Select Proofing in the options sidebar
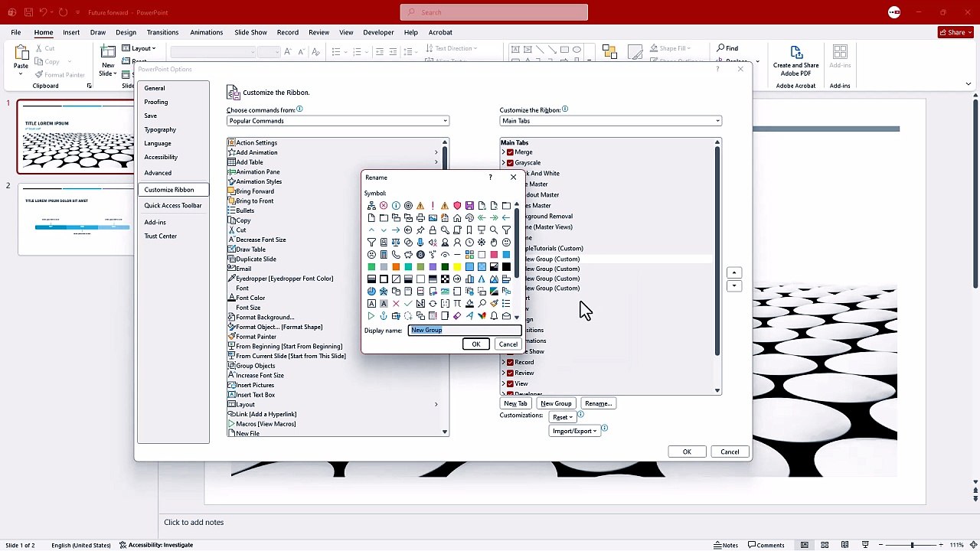The height and width of the screenshot is (551, 980). pos(156,102)
